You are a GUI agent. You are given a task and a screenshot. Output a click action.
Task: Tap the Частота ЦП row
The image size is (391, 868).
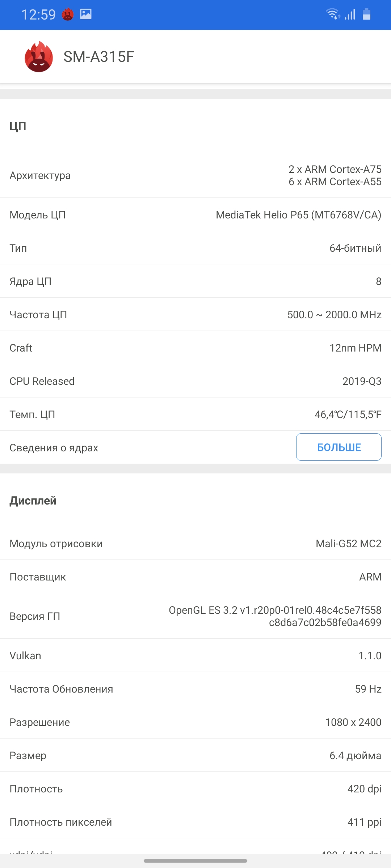195,315
